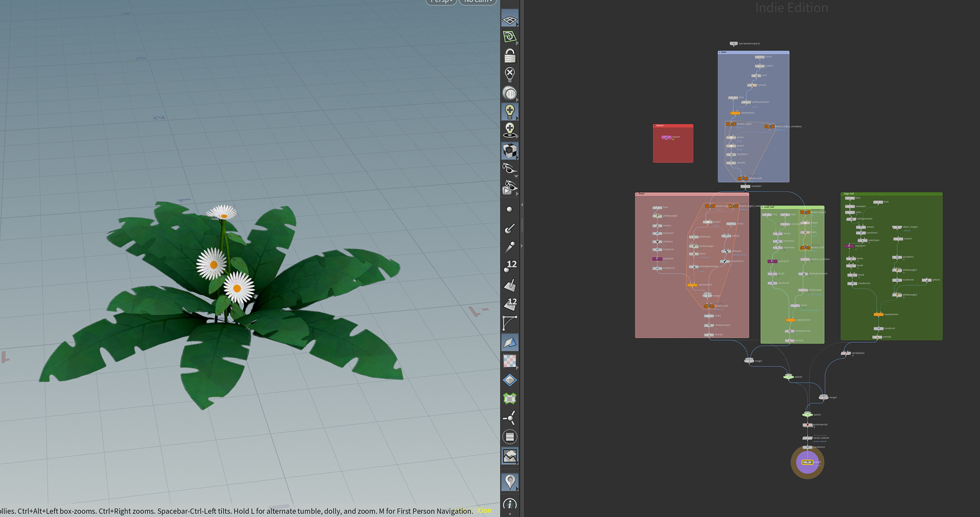Toggle the checkered cube display-materials icon

click(x=510, y=150)
